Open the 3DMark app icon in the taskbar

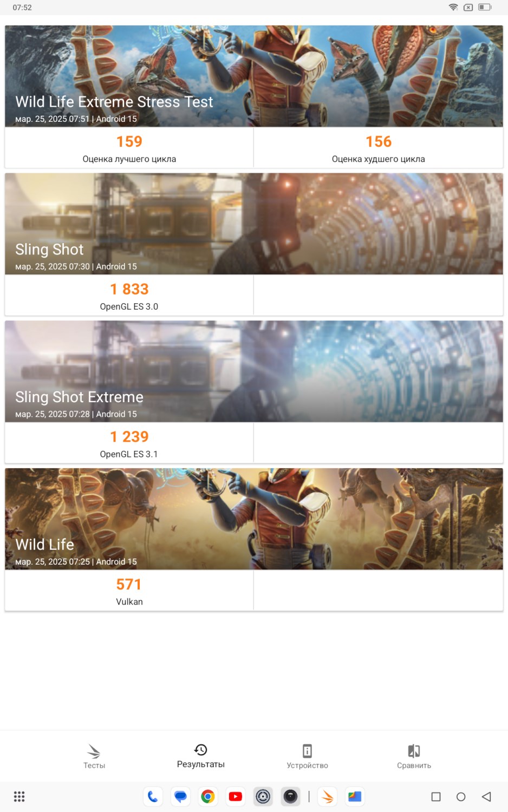coord(328,796)
